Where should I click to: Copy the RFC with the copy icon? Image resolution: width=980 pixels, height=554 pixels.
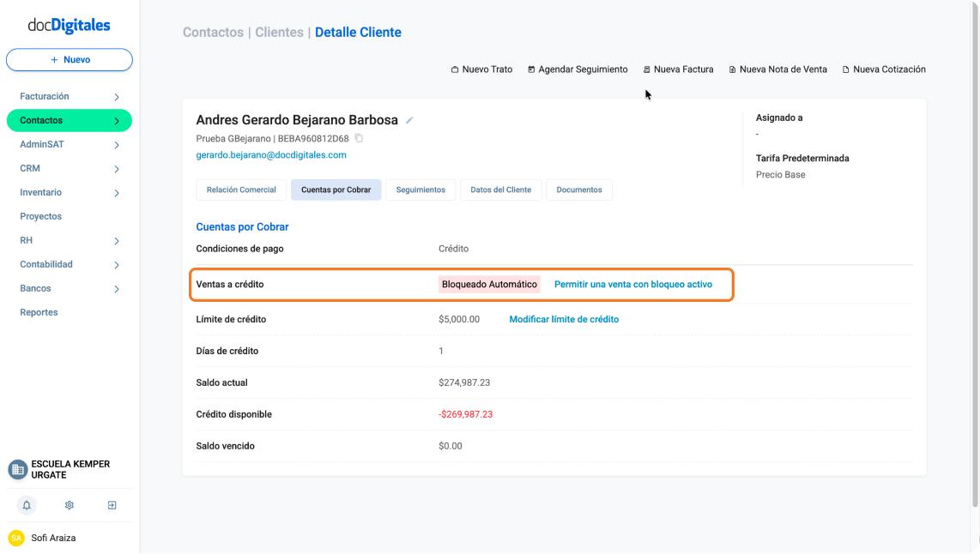[x=359, y=138]
